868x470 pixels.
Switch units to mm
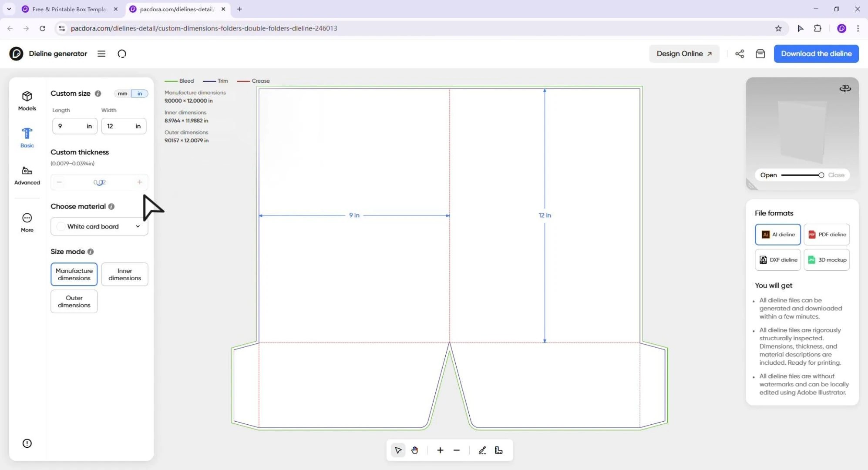tap(122, 94)
